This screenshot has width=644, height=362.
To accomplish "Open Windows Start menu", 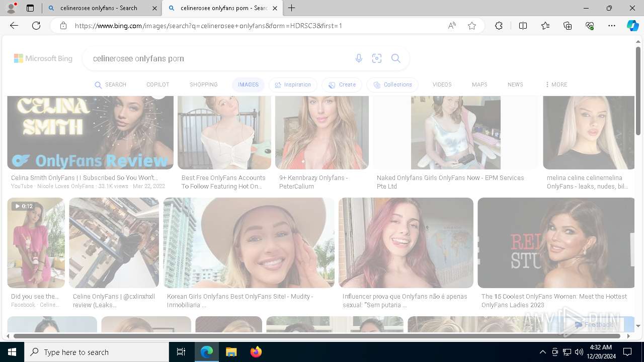I will click(x=12, y=352).
